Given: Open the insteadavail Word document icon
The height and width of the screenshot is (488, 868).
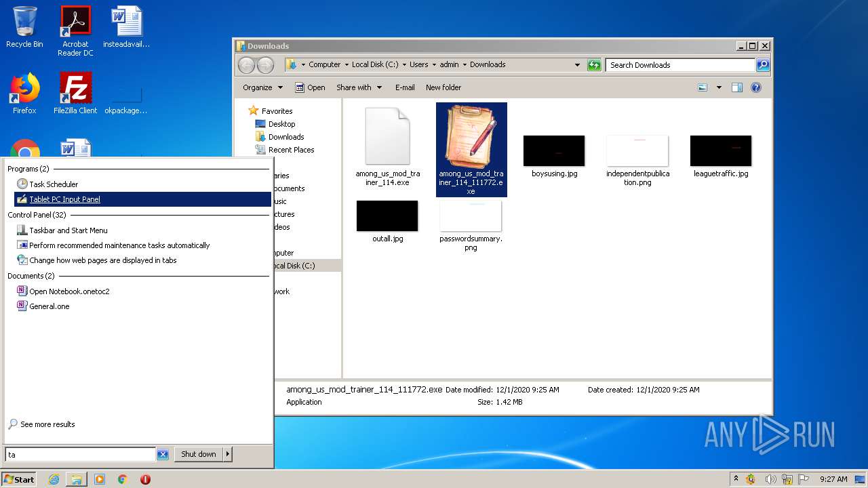Looking at the screenshot, I should (x=127, y=28).
